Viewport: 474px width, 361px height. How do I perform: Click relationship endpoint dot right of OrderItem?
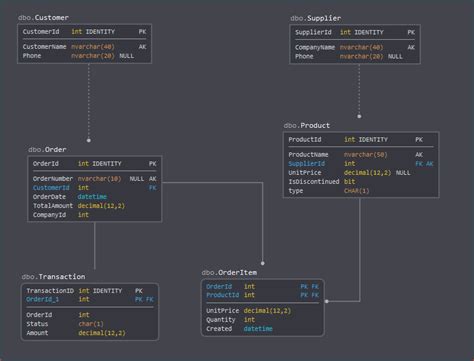click(327, 301)
